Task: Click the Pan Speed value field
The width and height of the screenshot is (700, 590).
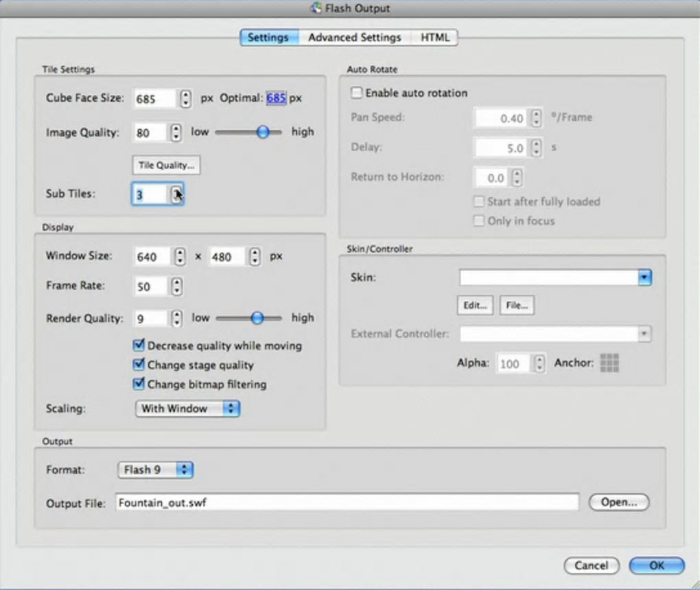Action: pos(501,118)
